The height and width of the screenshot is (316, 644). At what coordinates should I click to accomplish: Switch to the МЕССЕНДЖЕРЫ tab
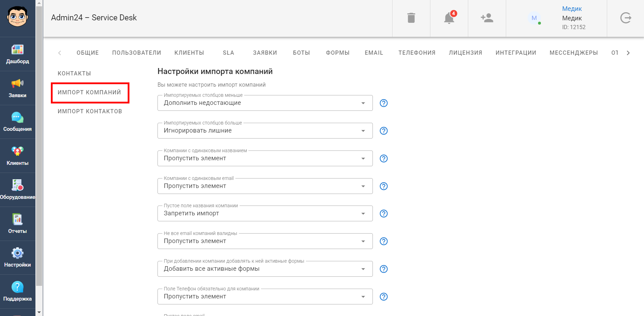573,53
